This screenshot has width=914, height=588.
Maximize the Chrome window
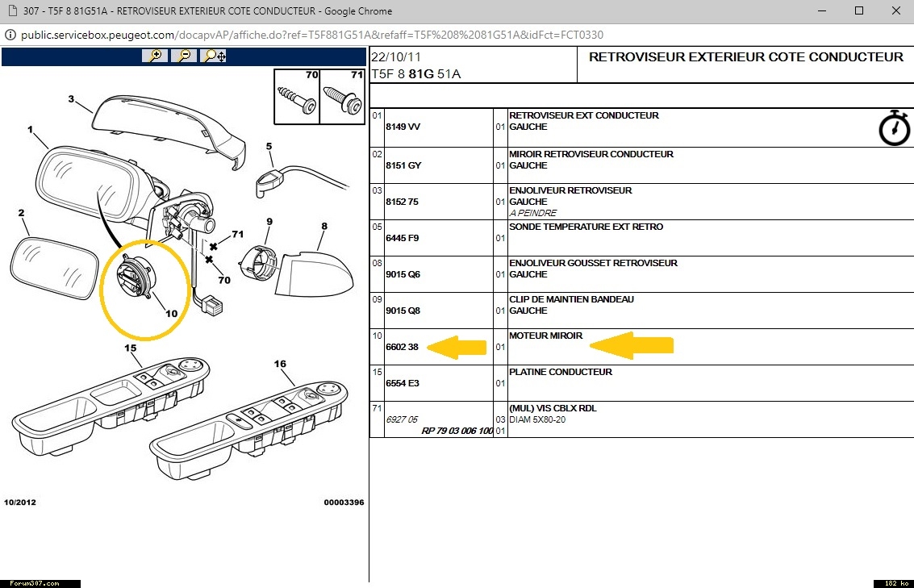pos(858,10)
